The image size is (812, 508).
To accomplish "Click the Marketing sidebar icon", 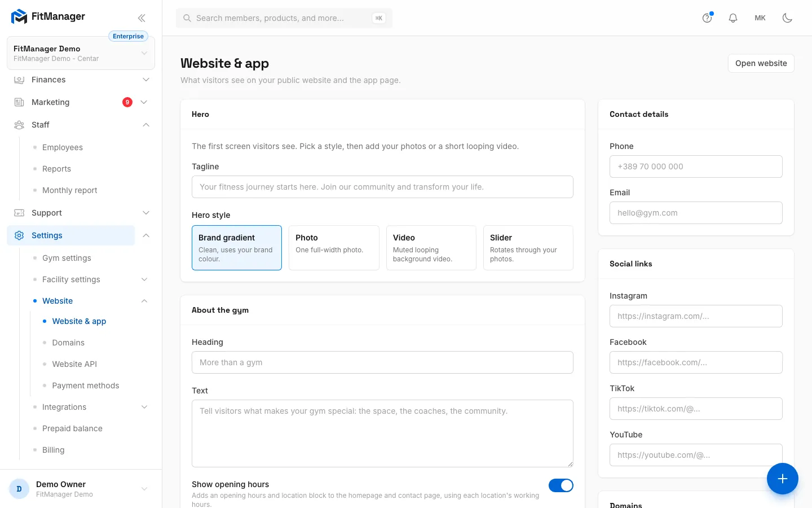I will [19, 102].
